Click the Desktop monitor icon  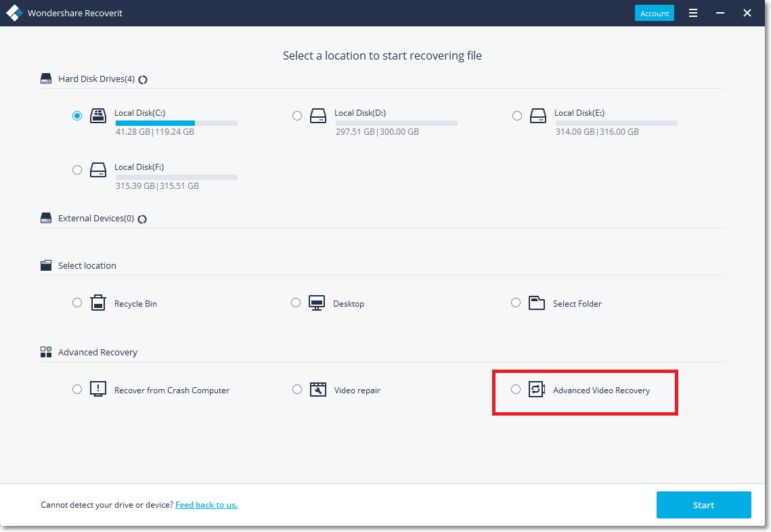coord(317,303)
